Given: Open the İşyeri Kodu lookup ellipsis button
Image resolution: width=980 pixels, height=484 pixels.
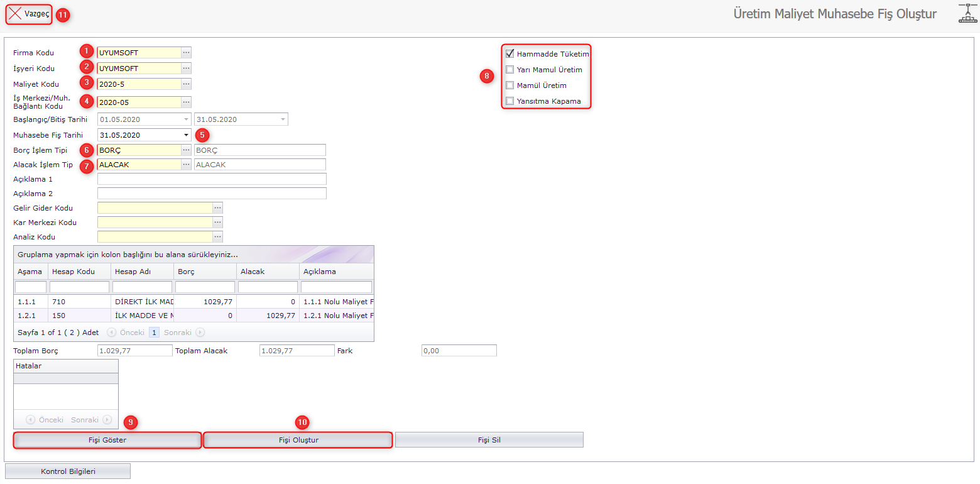Looking at the screenshot, I should 186,69.
